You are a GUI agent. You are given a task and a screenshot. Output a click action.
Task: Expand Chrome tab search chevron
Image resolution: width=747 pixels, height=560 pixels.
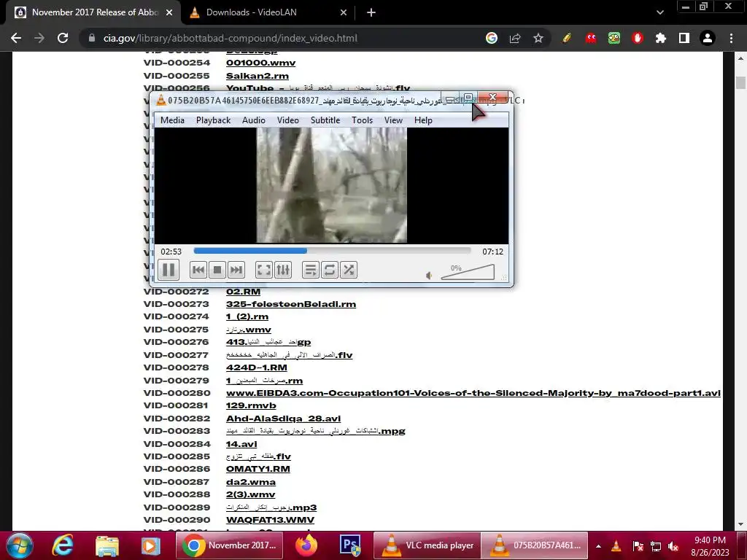click(659, 12)
